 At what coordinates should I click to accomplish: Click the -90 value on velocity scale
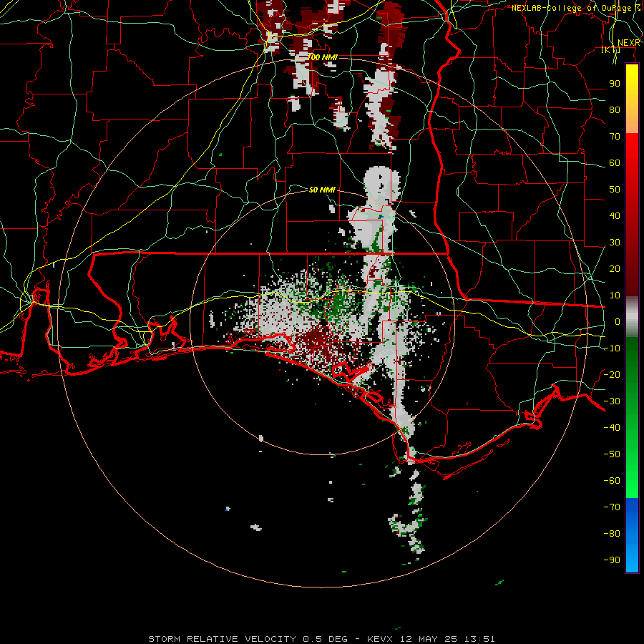click(x=612, y=560)
